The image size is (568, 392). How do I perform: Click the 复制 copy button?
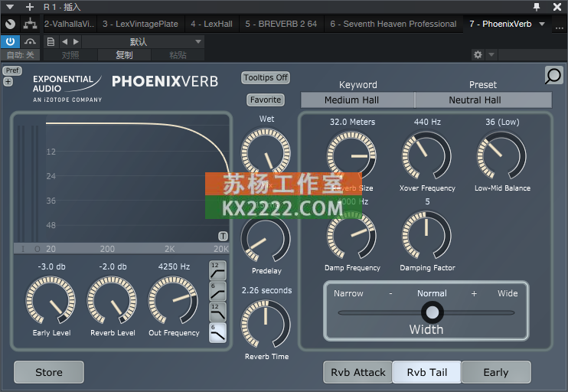124,55
